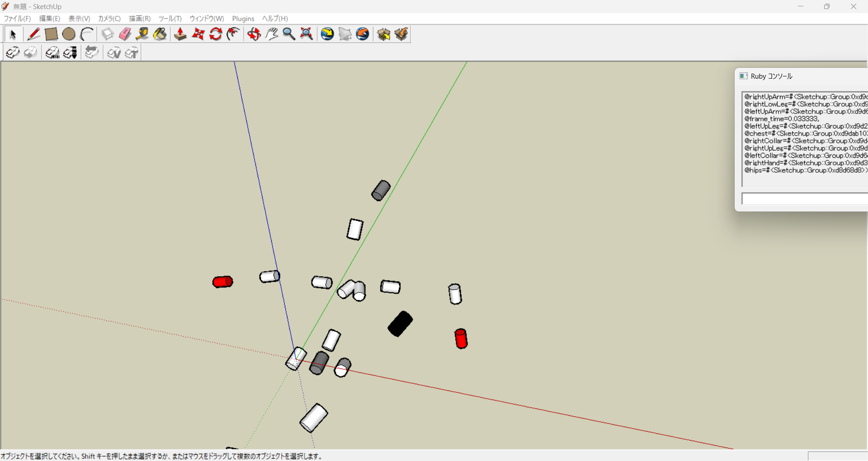This screenshot has height=461, width=868.
Task: Open the ツール(T) menu
Action: [x=170, y=19]
